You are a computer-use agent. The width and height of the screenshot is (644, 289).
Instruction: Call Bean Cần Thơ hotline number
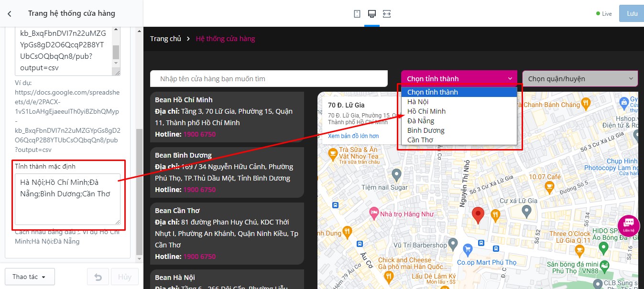pos(199,257)
